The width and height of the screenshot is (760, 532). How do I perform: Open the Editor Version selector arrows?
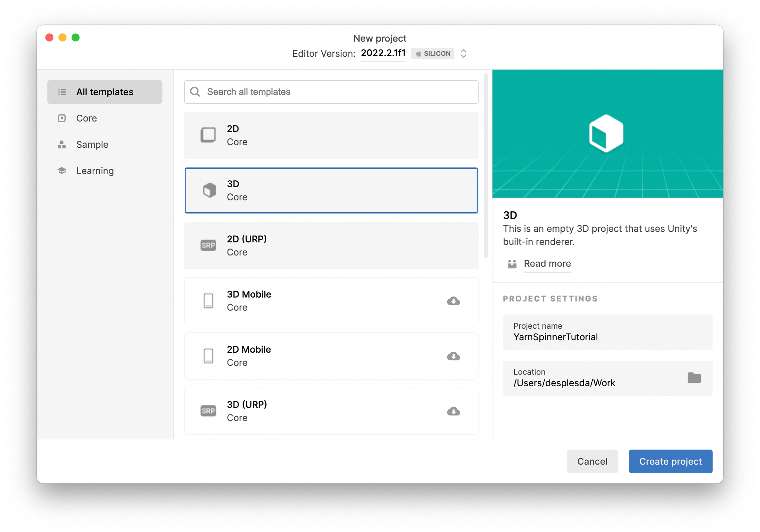coord(463,54)
